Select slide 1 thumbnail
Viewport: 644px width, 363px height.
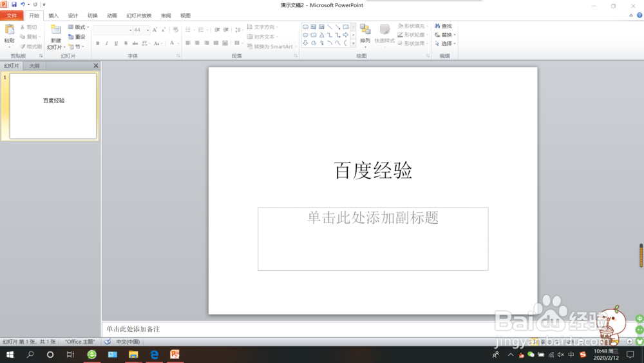pos(53,106)
